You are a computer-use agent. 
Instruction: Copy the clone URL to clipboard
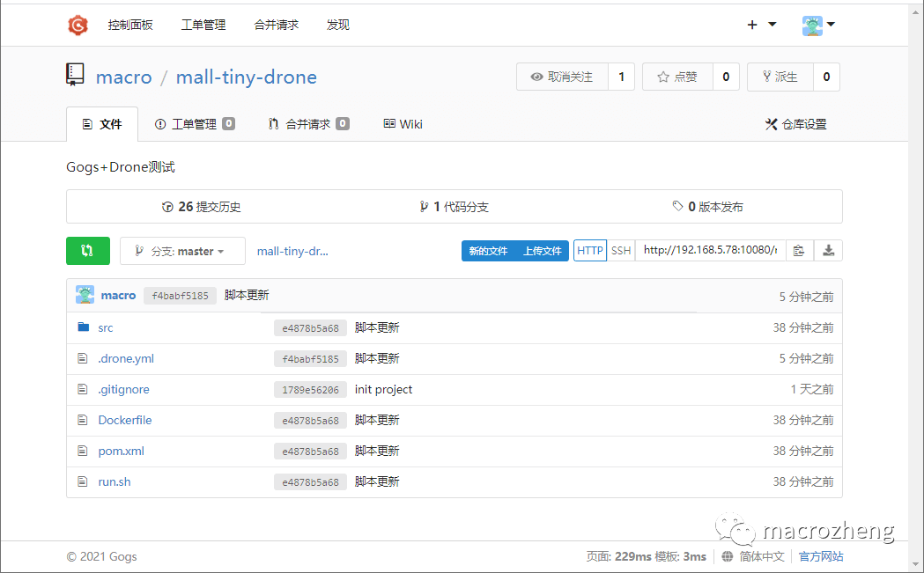pos(799,251)
